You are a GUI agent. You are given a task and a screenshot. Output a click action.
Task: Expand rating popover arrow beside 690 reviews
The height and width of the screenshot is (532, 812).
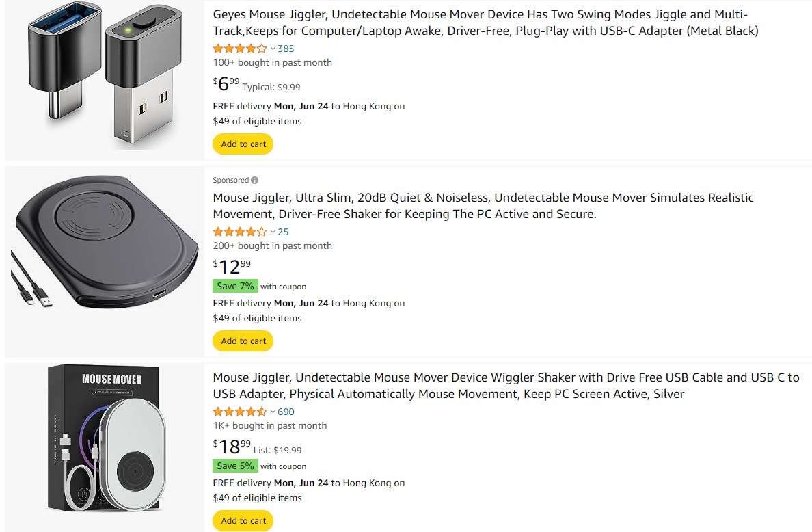273,412
